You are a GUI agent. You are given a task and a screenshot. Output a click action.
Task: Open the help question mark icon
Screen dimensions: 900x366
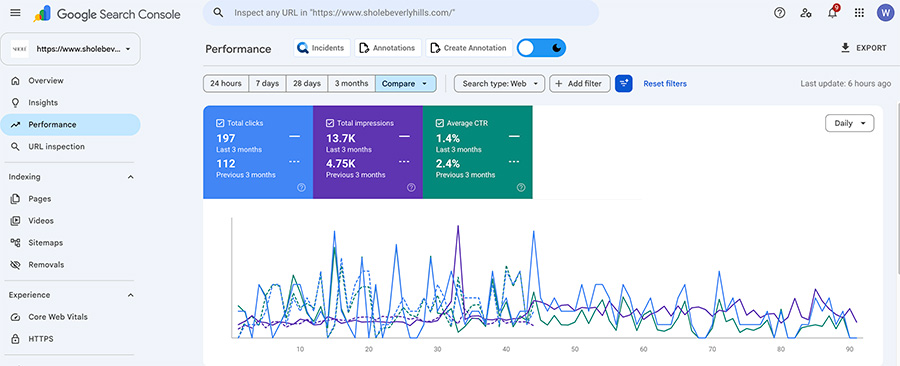[779, 13]
